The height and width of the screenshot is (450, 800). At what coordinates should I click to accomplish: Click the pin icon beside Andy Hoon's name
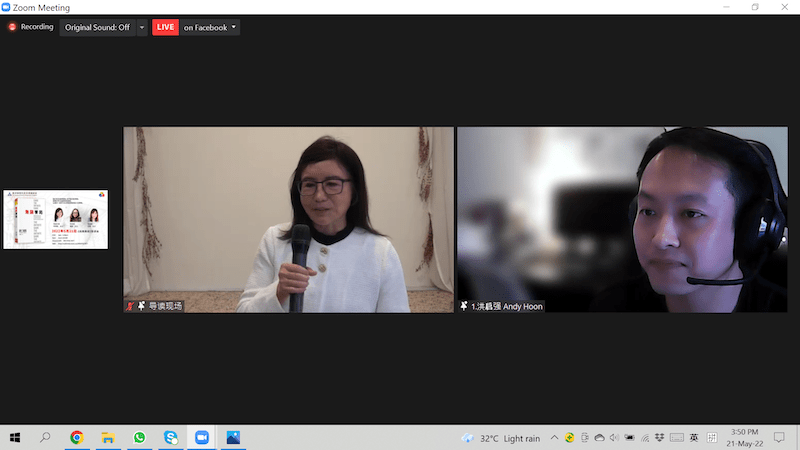pos(464,306)
